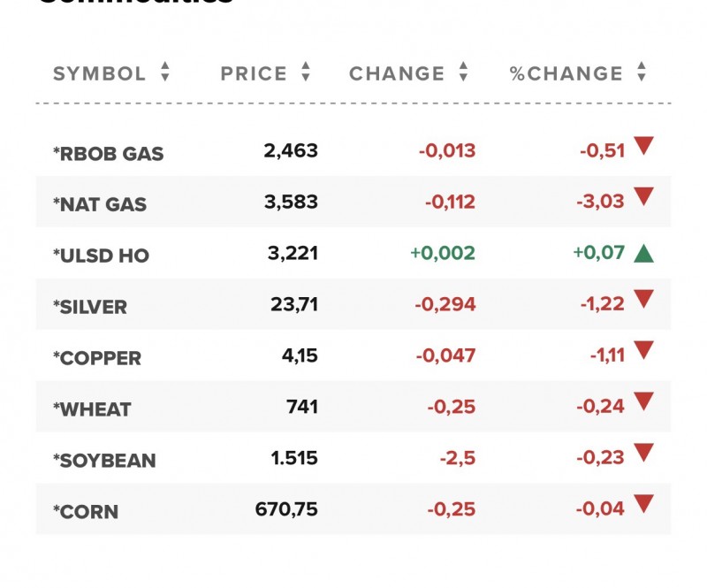Click the red down arrow for NAT GAS

(x=643, y=198)
